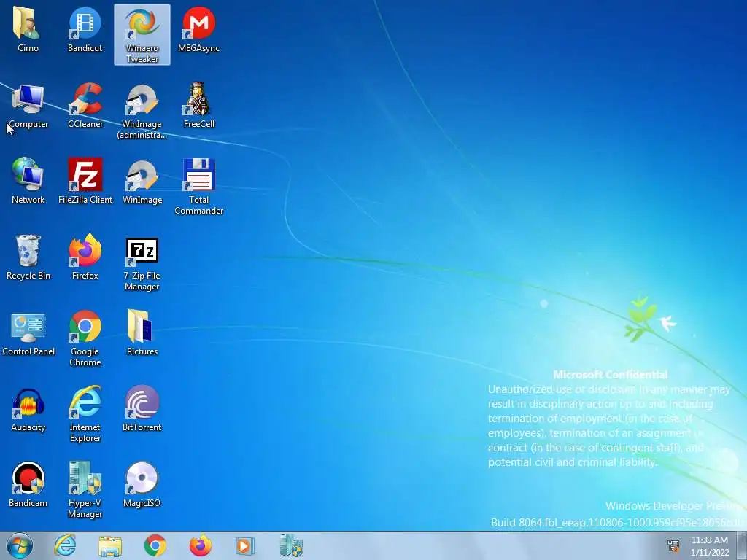
Task: Open Windows Media Player from taskbar
Action: click(245, 545)
